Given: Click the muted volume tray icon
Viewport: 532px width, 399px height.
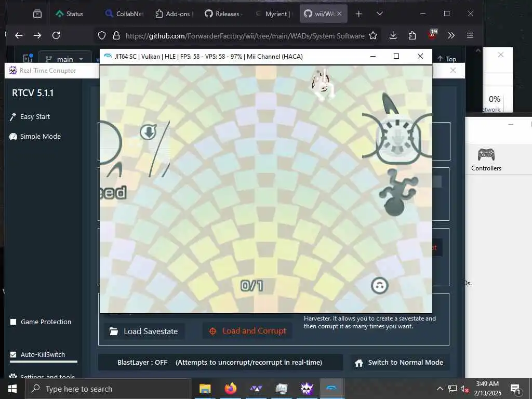Looking at the screenshot, I should point(465,389).
